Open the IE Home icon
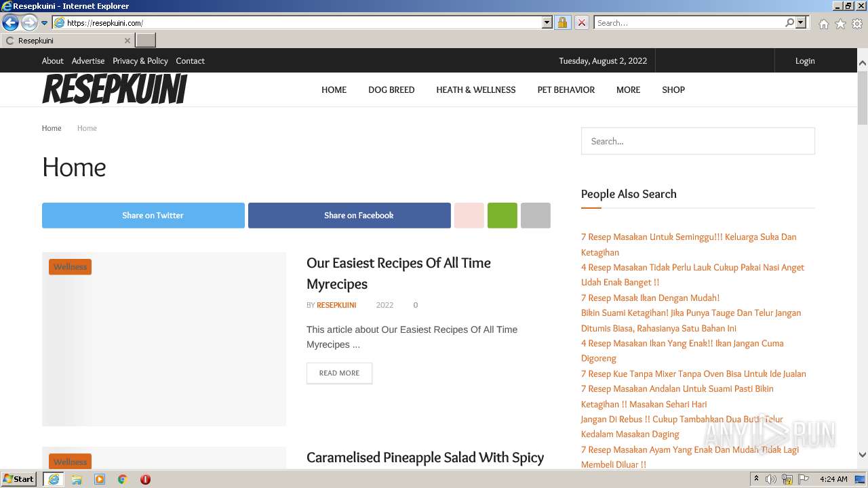 click(823, 24)
